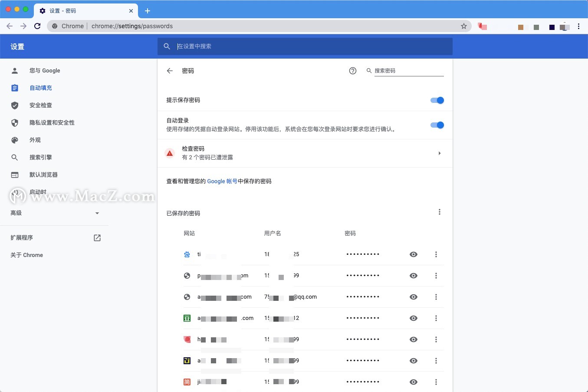Open passwords help question mark icon
The width and height of the screenshot is (588, 392).
tap(353, 71)
